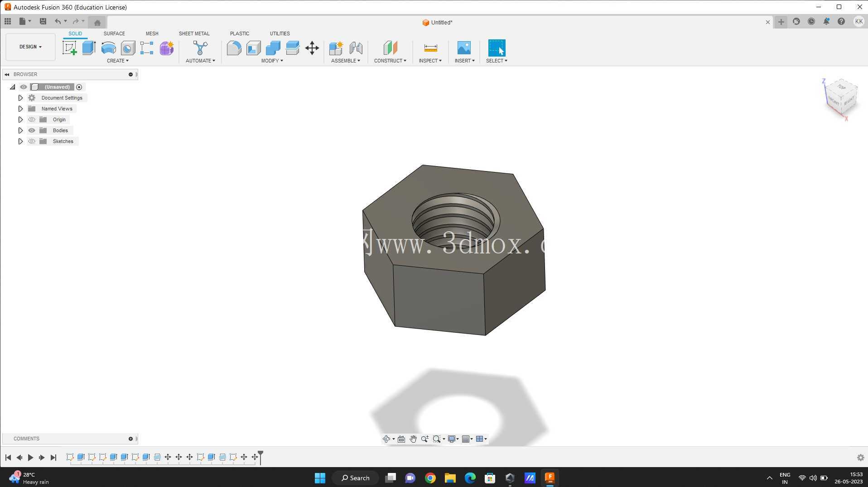The width and height of the screenshot is (868, 487).
Task: Open a new design tab with plus
Action: (x=781, y=22)
